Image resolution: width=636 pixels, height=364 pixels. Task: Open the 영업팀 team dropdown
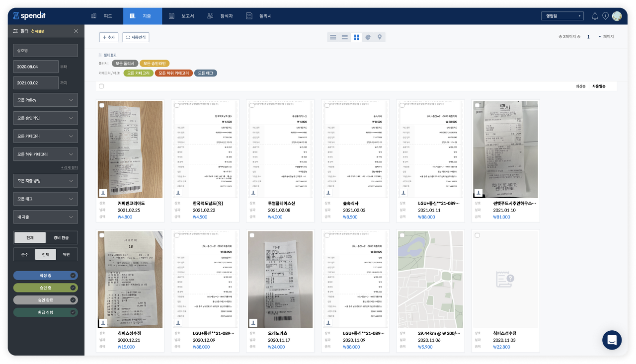pos(562,16)
